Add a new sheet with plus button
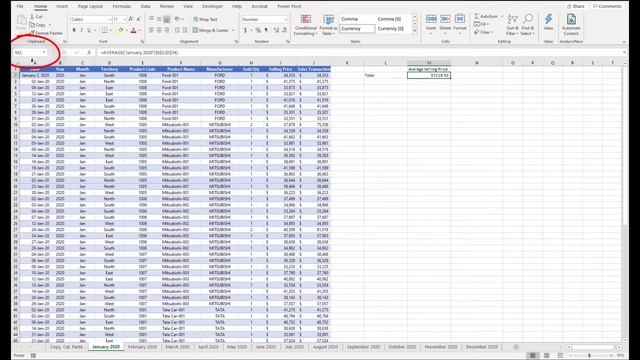The image size is (640, 360). 516,347
